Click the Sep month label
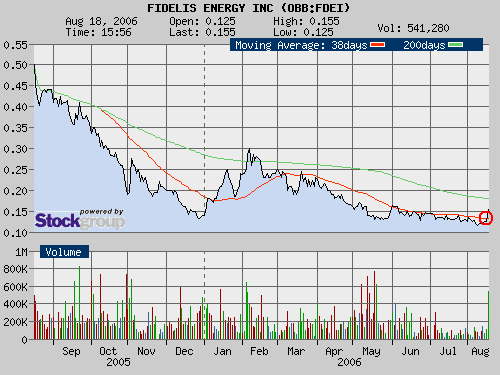500x375 pixels. (71, 351)
